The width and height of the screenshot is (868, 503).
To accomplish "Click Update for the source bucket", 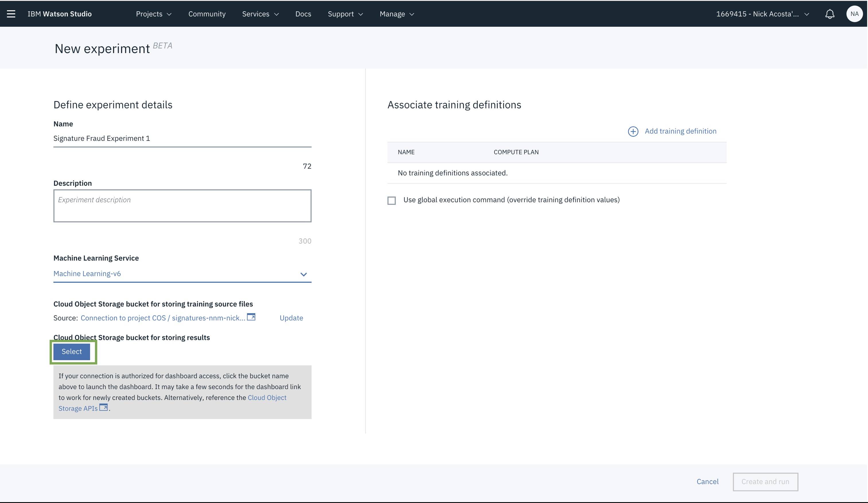I will pyautogui.click(x=291, y=318).
